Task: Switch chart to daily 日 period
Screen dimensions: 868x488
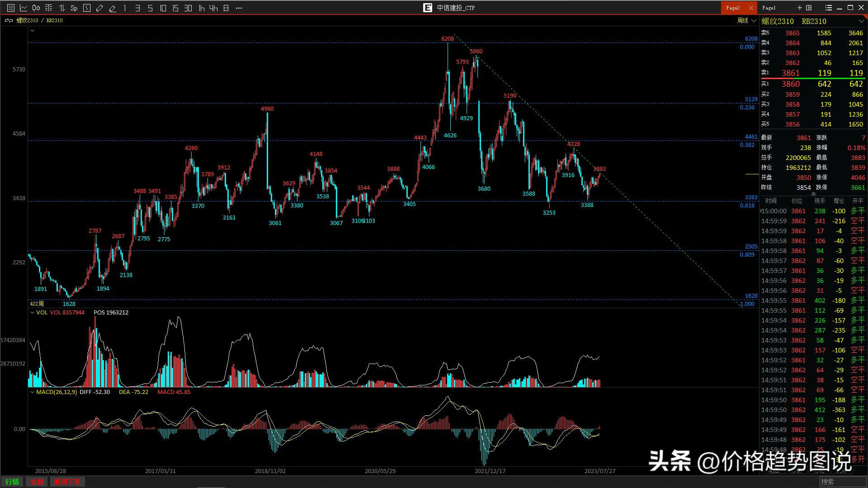Action: point(226,8)
